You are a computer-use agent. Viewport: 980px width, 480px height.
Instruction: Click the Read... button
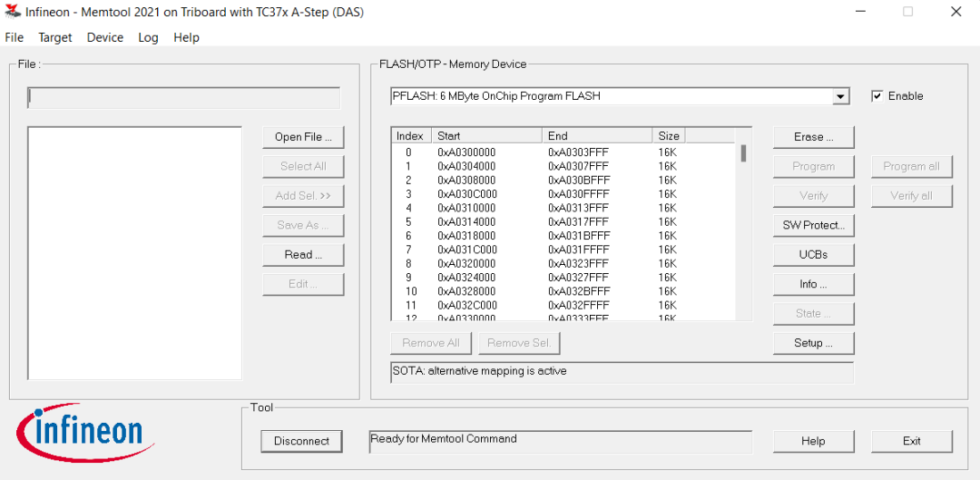coord(303,254)
